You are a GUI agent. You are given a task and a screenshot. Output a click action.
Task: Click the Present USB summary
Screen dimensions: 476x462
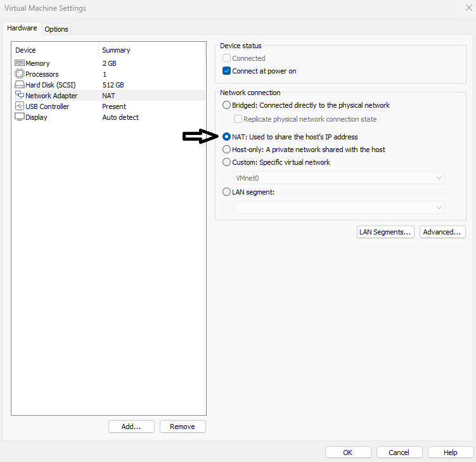pyautogui.click(x=114, y=106)
